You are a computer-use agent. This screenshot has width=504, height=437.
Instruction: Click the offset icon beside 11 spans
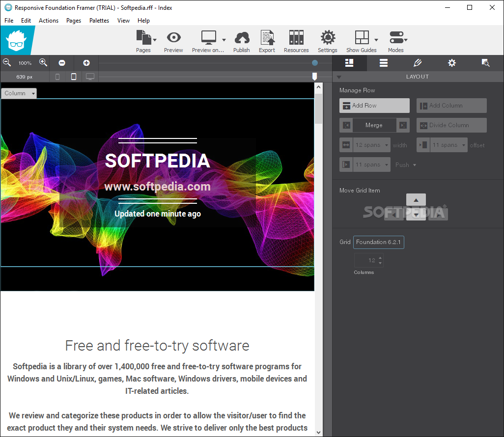pos(423,145)
